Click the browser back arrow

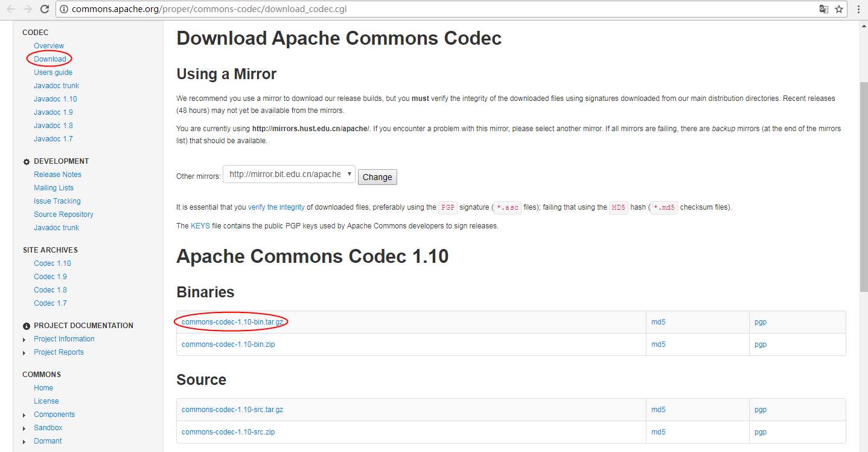10,9
